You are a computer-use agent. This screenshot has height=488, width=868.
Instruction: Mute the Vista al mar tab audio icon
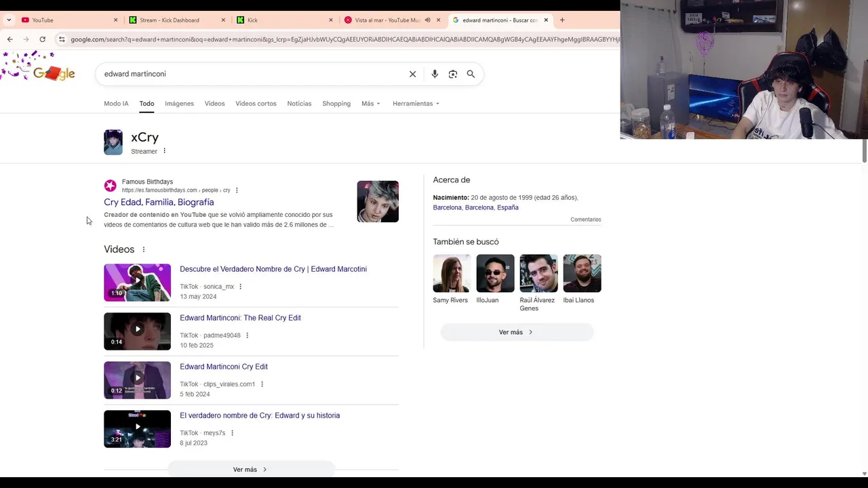[427, 20]
